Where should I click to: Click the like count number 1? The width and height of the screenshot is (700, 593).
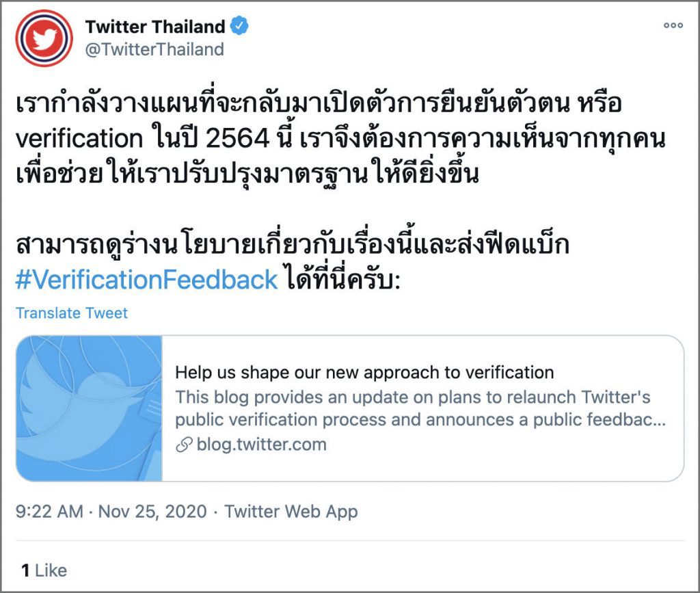25,570
